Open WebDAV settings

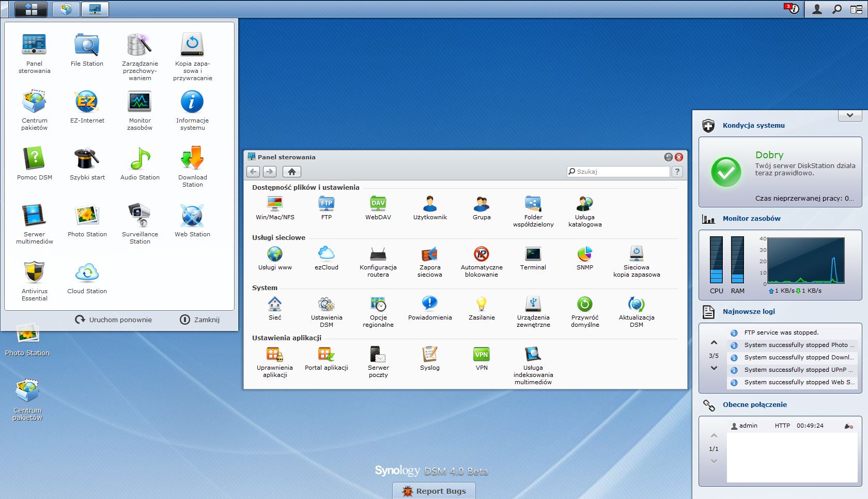[x=378, y=208]
